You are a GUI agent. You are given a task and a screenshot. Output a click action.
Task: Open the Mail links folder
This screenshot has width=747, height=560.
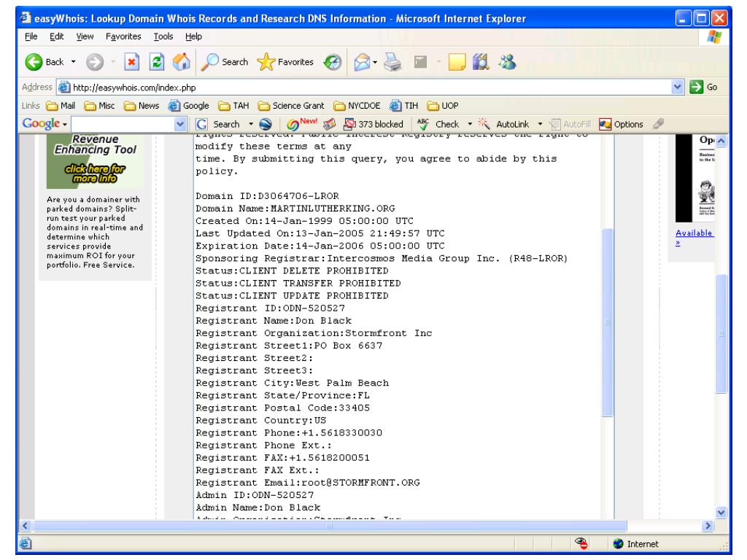click(x=61, y=106)
